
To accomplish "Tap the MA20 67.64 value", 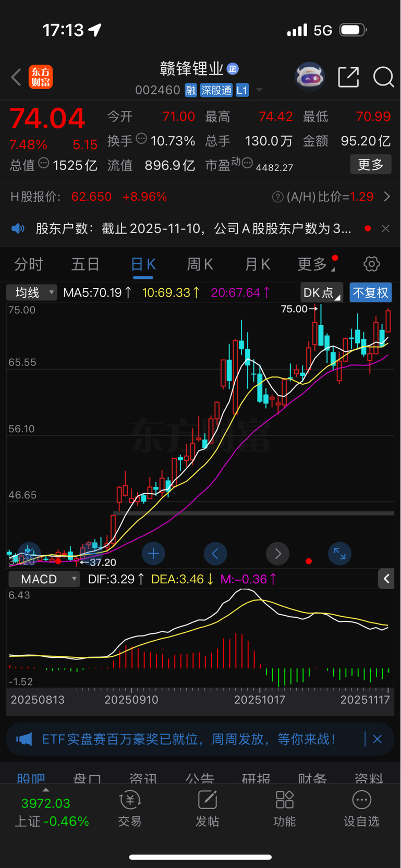I will click(240, 292).
